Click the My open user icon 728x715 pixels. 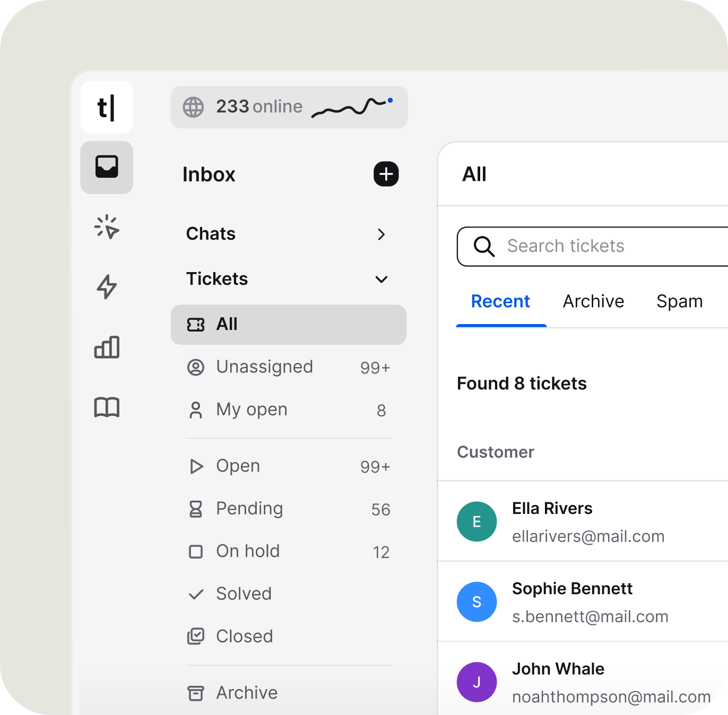[196, 410]
